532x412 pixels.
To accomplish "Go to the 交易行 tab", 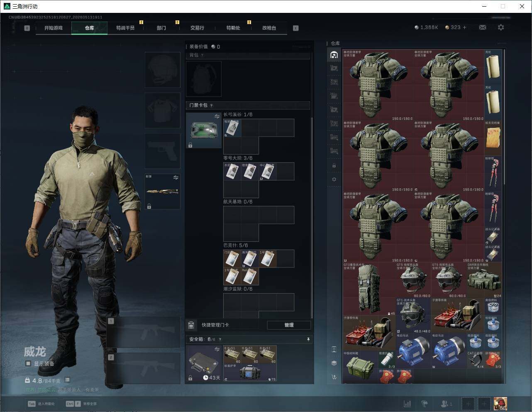I will point(197,28).
